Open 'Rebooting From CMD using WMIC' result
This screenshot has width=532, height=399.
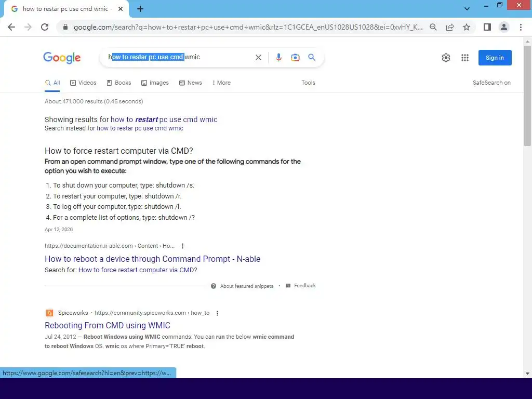108,325
